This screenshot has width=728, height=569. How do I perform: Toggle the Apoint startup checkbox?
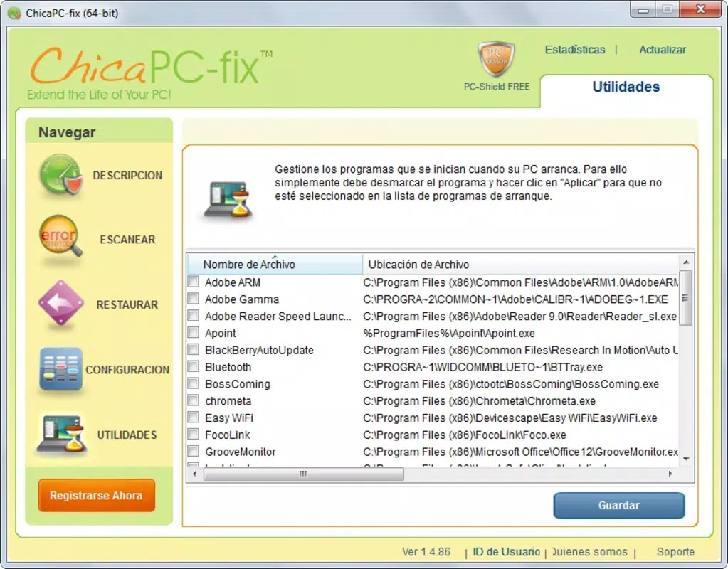193,332
